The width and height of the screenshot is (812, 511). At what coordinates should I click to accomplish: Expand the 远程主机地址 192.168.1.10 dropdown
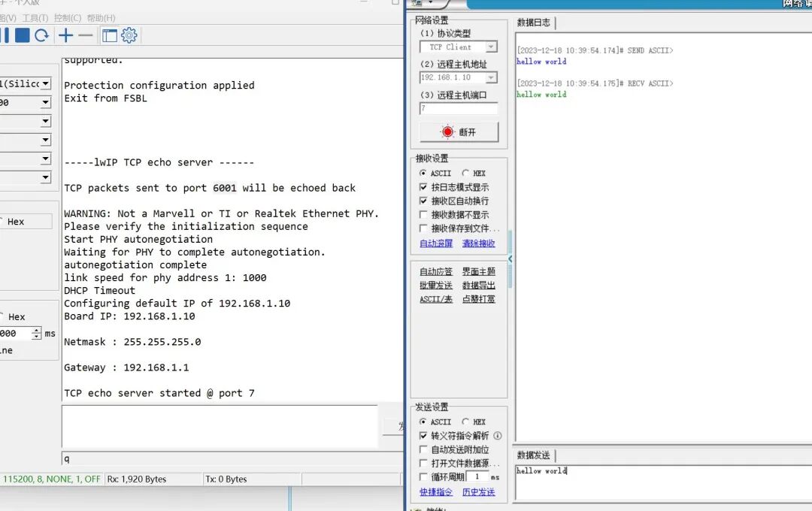click(x=491, y=77)
